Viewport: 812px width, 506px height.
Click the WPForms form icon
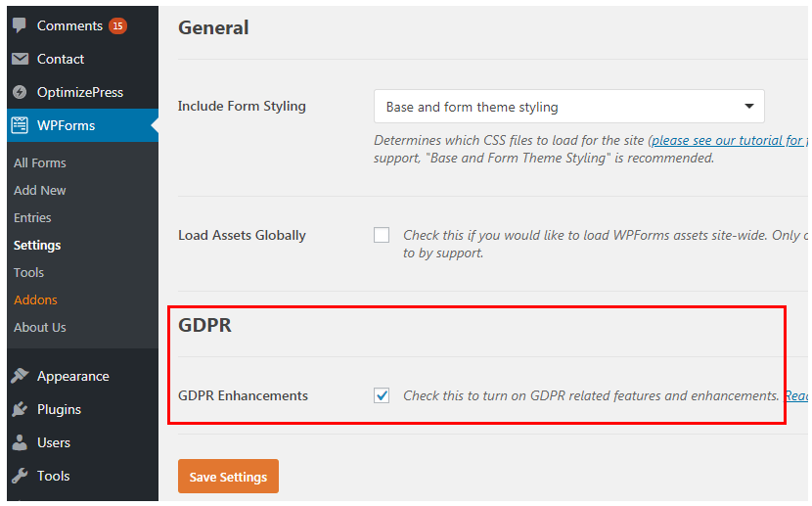tap(20, 125)
